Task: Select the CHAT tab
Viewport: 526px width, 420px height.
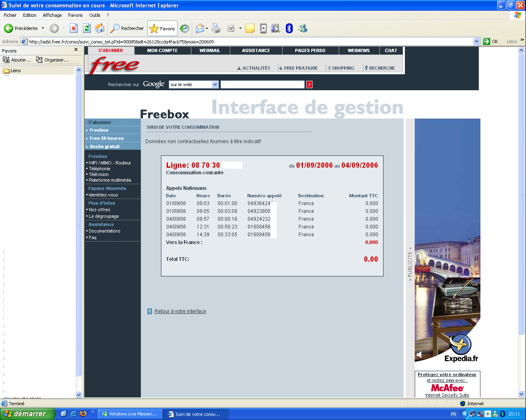Action: (391, 50)
